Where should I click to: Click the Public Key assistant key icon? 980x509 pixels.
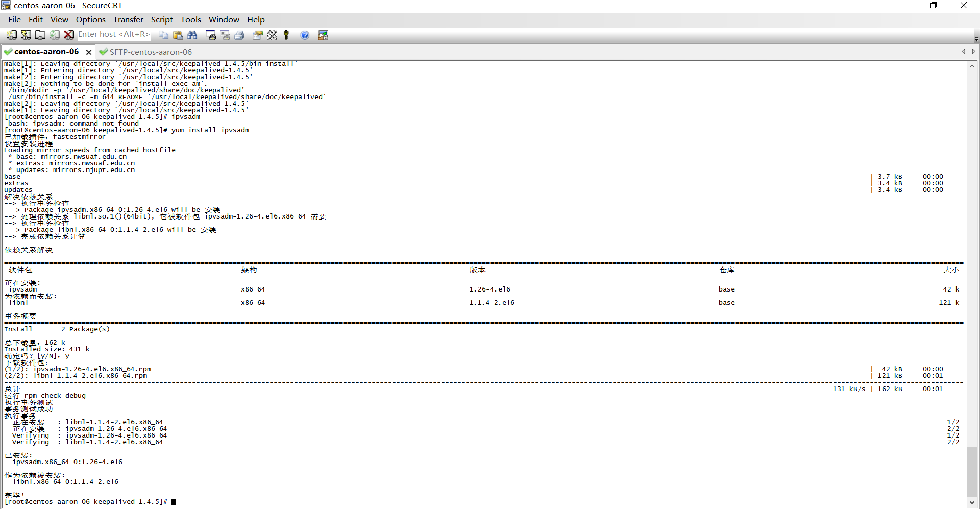click(286, 35)
